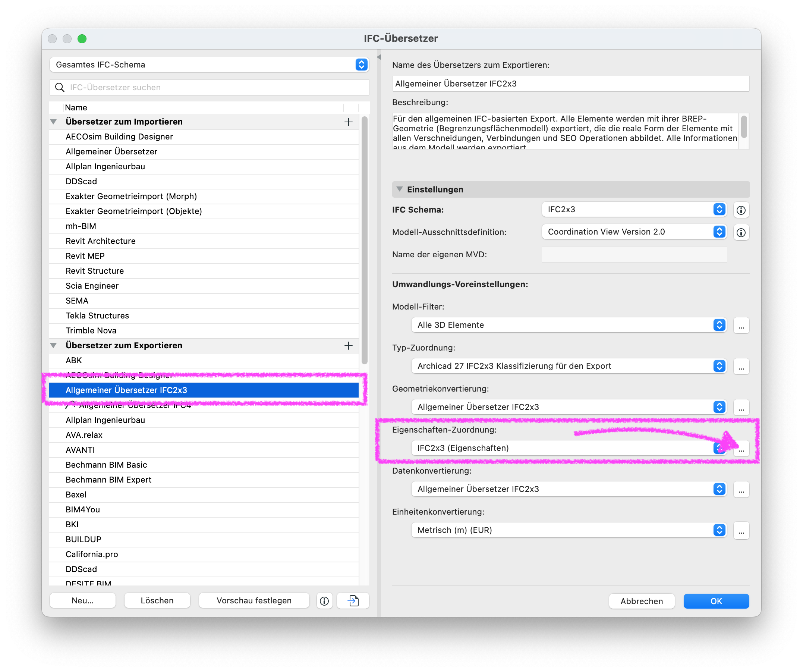Select Allgemeiner Übersetzer import translator
803x672 pixels.
(x=204, y=152)
